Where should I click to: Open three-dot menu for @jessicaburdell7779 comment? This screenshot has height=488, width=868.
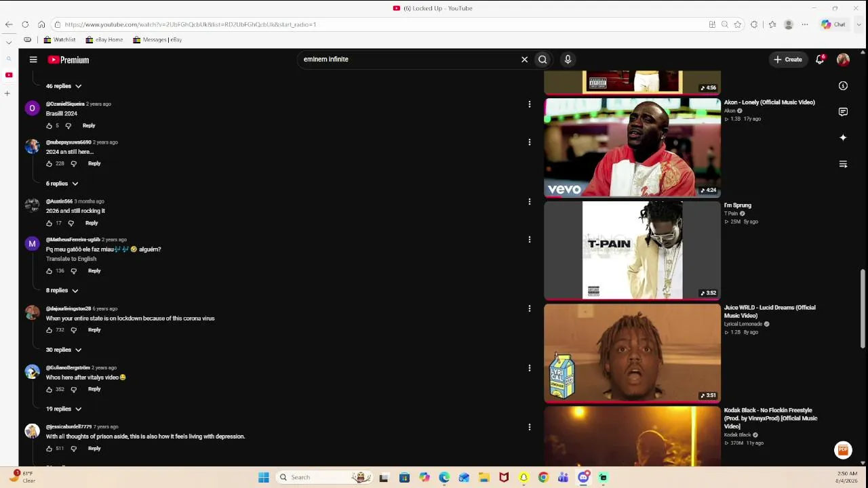[530, 427]
